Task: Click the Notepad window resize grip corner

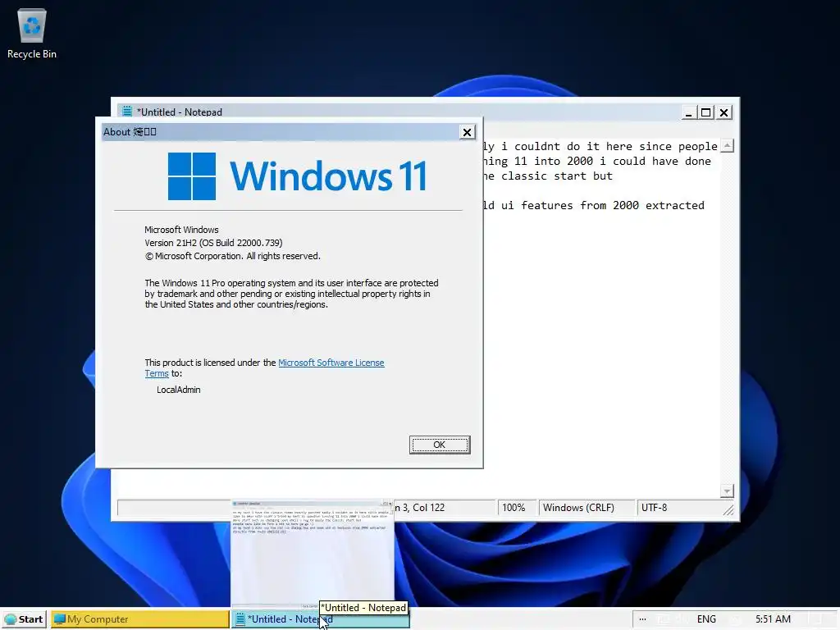Action: pyautogui.click(x=728, y=510)
